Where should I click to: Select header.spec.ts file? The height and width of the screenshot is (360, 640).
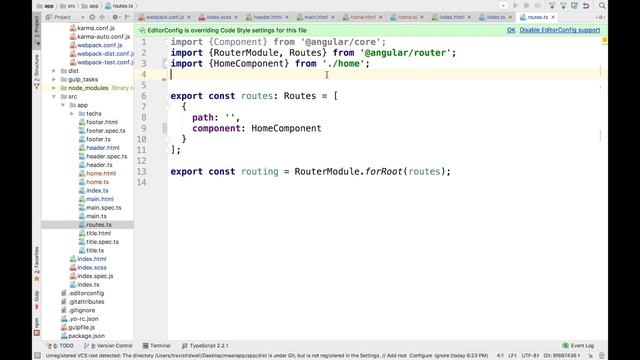coord(103,156)
